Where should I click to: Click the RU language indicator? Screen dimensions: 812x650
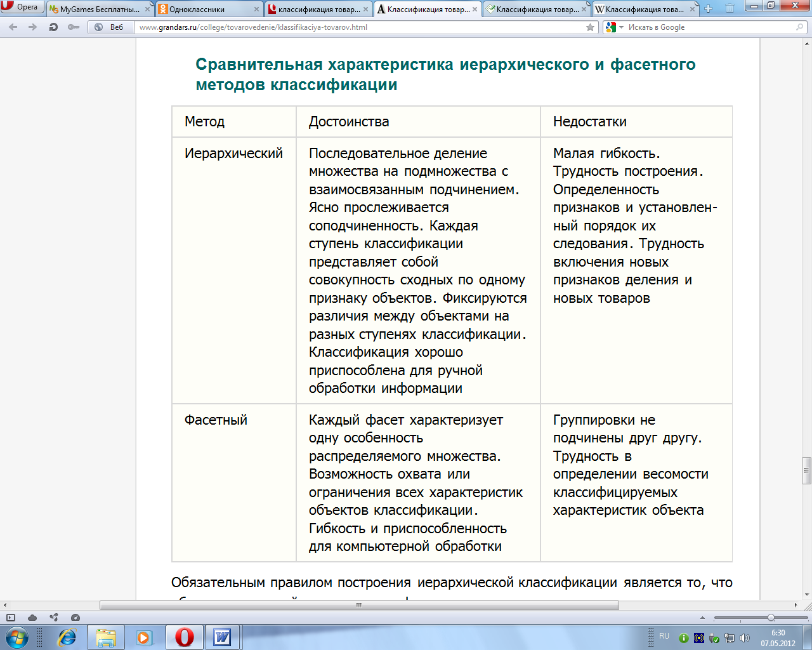pos(664,636)
